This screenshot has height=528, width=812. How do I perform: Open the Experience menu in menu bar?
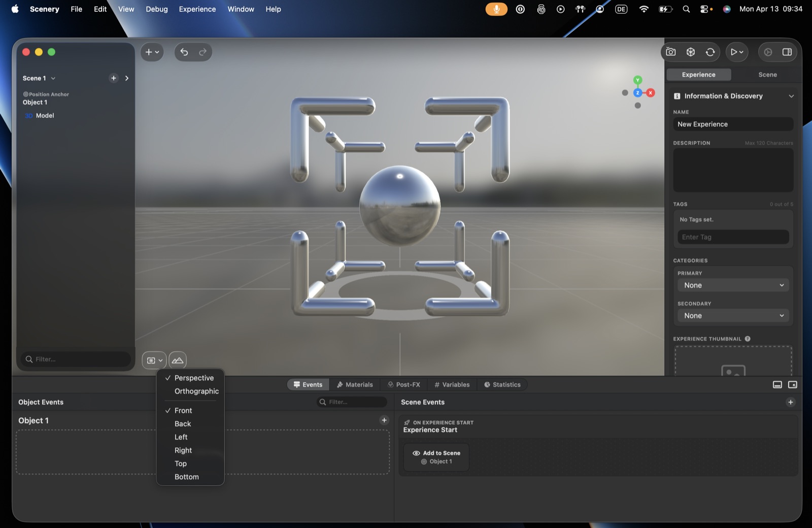pyautogui.click(x=197, y=9)
